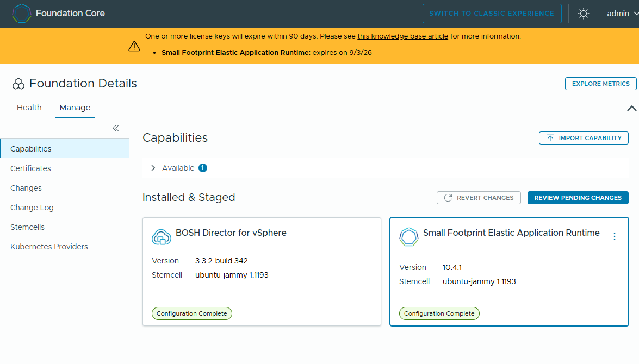Viewport: 639px width, 364px height.
Task: Switch to the Health tab
Action: [x=29, y=108]
